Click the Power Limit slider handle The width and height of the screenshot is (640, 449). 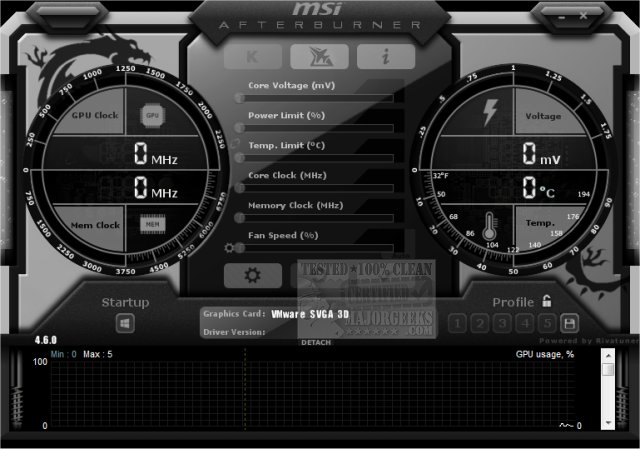click(240, 128)
